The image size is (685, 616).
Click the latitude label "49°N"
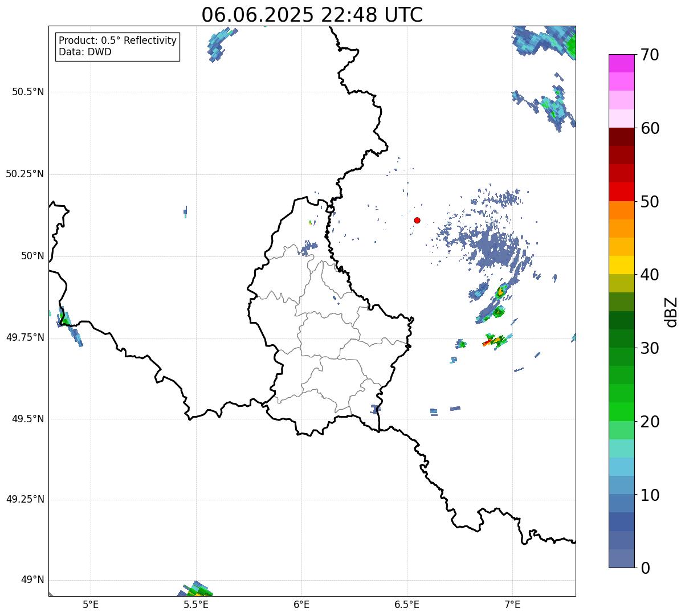point(32,580)
